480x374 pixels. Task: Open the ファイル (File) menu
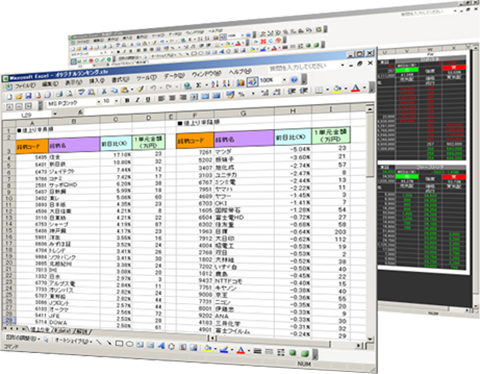[25, 86]
